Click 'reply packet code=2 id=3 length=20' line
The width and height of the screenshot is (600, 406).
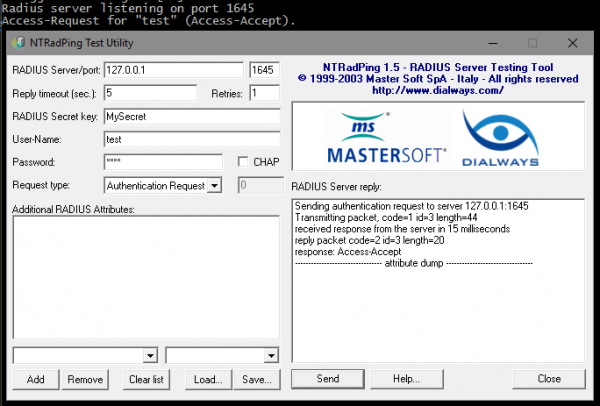pyautogui.click(x=369, y=240)
